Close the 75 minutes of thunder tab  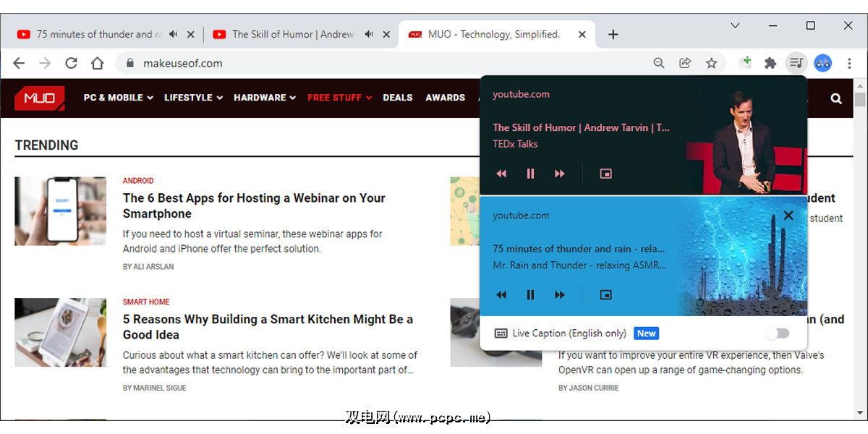coord(191,34)
